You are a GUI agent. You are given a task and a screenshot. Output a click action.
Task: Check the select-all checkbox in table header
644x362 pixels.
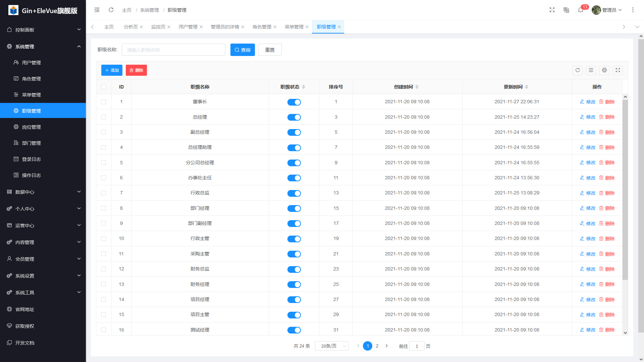click(x=104, y=87)
